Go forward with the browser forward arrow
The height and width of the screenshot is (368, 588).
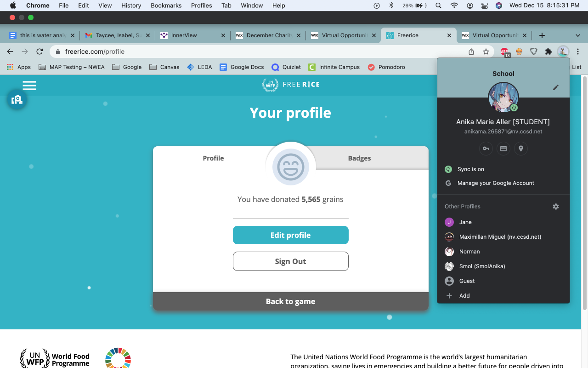(25, 52)
